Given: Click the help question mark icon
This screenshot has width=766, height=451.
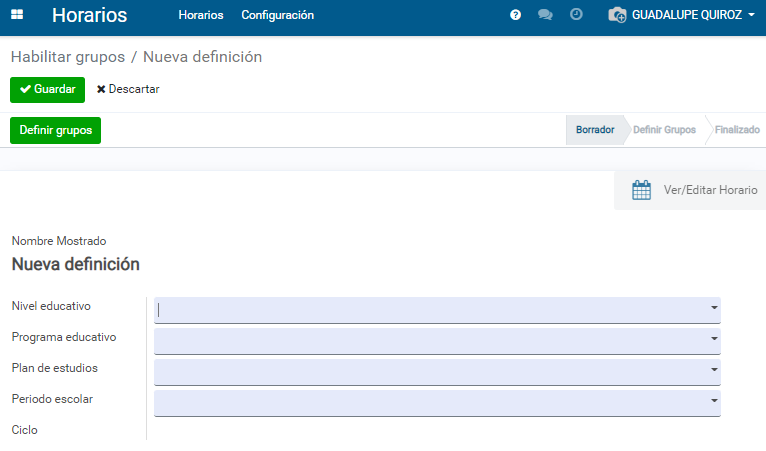Looking at the screenshot, I should point(515,15).
